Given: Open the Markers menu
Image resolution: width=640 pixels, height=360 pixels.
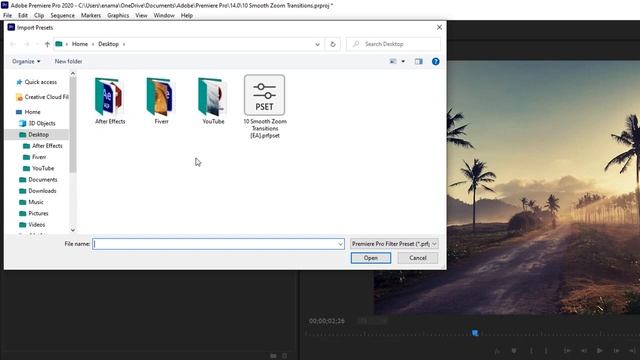Looking at the screenshot, I should pos(91,16).
